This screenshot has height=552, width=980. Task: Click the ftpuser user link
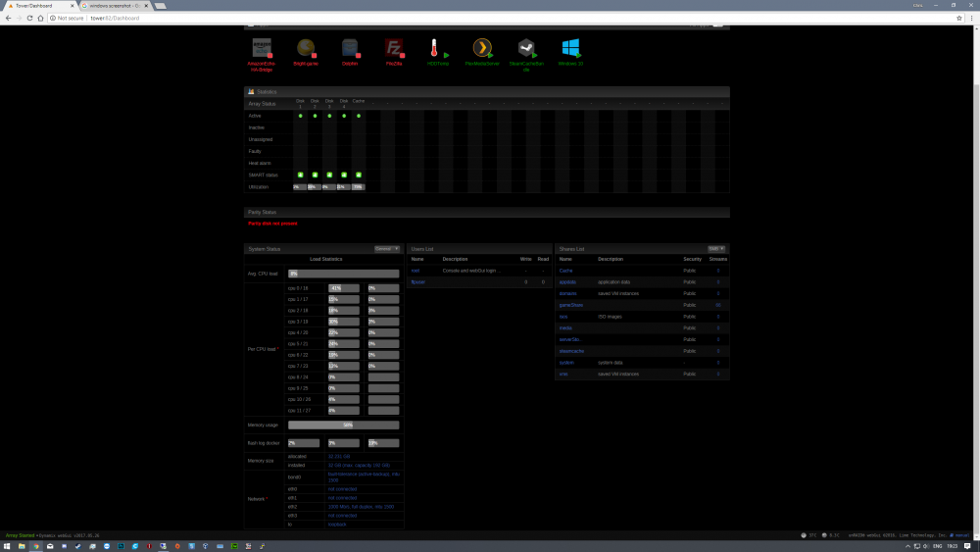coord(418,282)
